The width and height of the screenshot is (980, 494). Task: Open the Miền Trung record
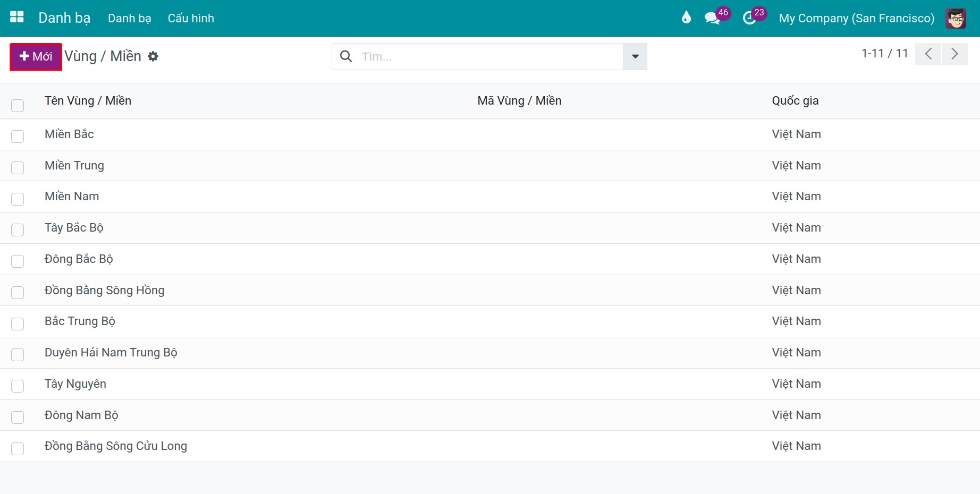click(74, 165)
